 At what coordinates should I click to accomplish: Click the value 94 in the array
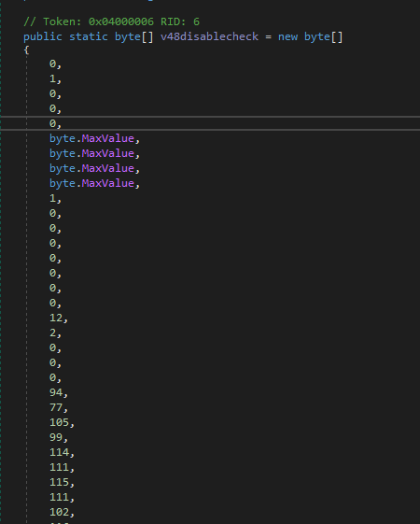pyautogui.click(x=56, y=392)
